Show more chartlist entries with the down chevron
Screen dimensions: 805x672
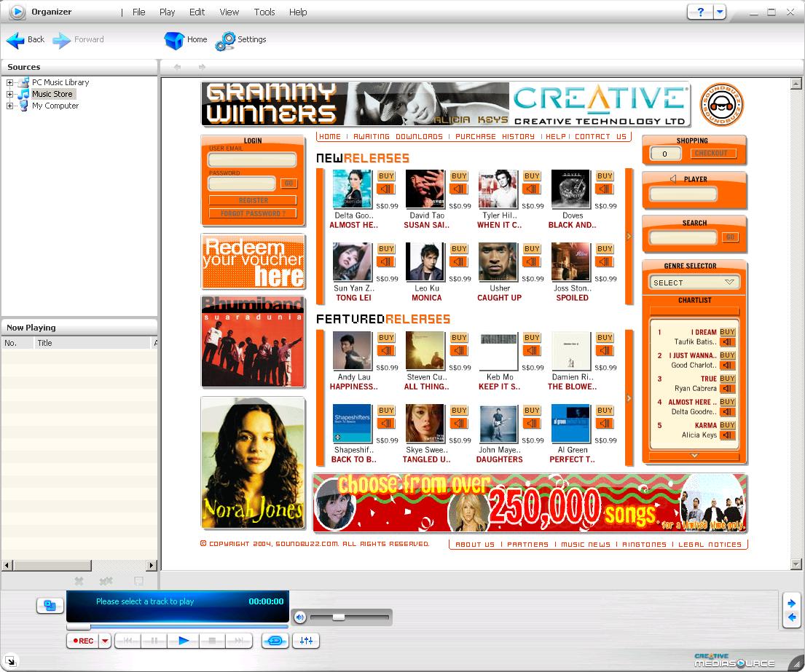pos(694,456)
